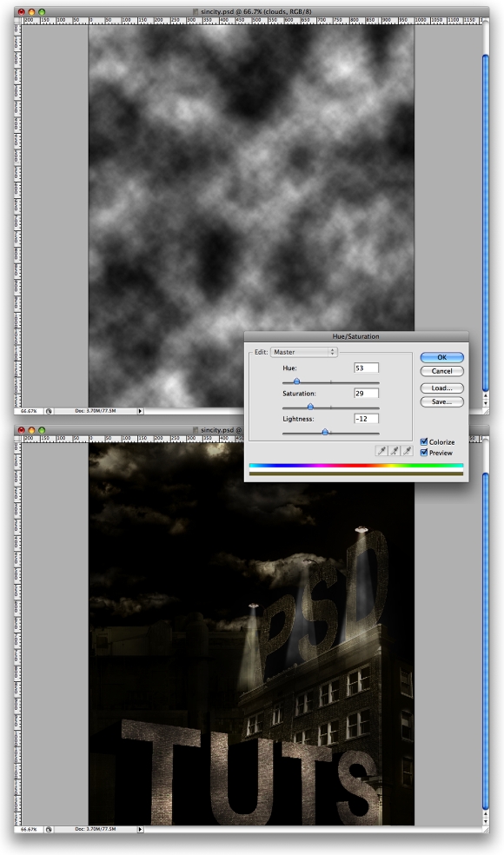Click the Hue slider handle
Screen dimensions: 504x855
pyautogui.click(x=296, y=381)
